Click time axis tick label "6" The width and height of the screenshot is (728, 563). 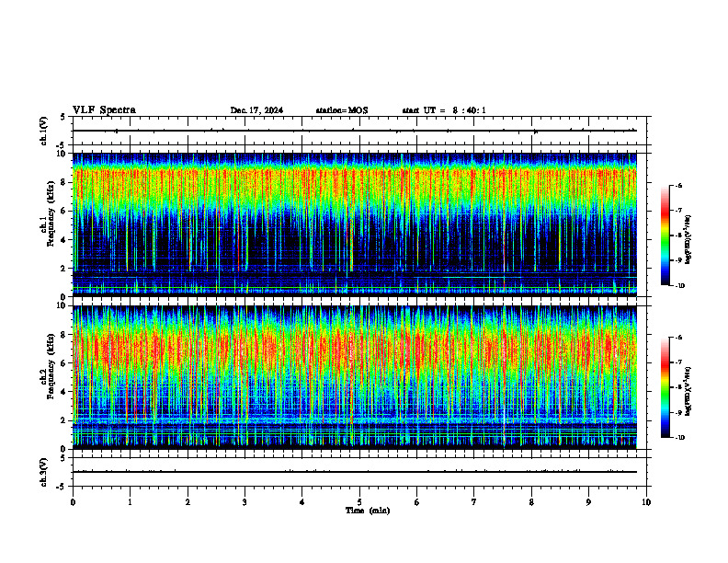(x=417, y=502)
